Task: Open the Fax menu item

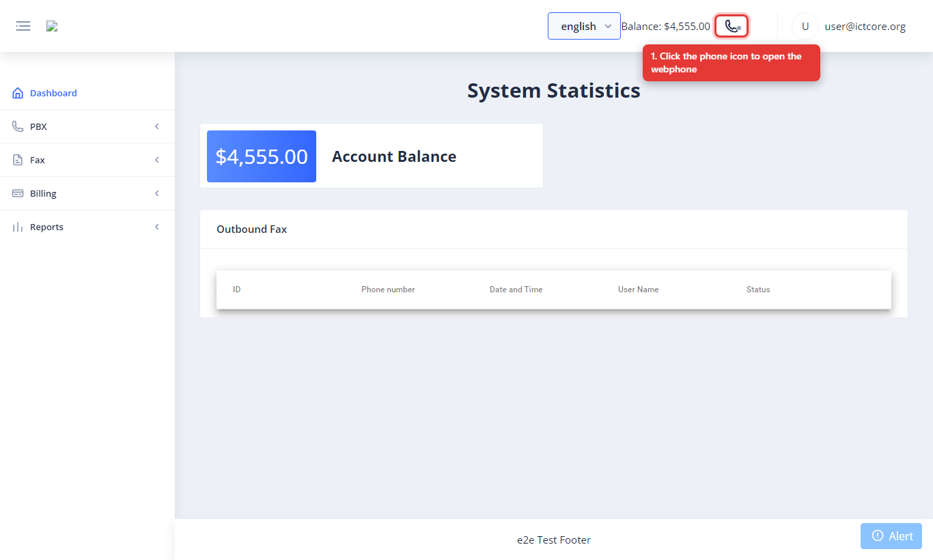Action: click(x=87, y=160)
